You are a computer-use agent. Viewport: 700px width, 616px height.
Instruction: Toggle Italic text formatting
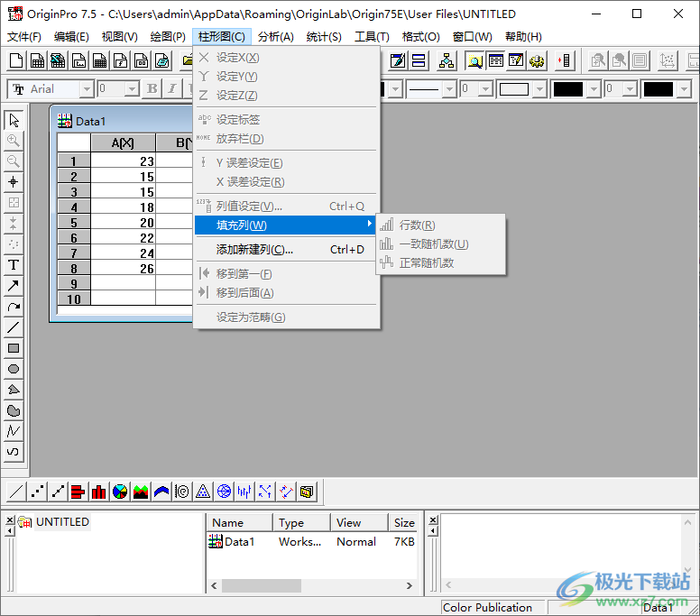coord(172,88)
